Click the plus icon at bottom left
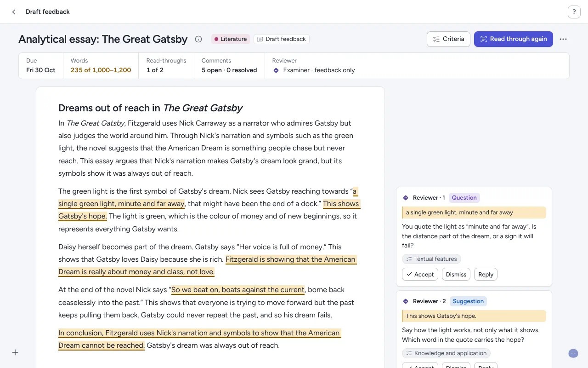The width and height of the screenshot is (588, 368). [x=15, y=352]
